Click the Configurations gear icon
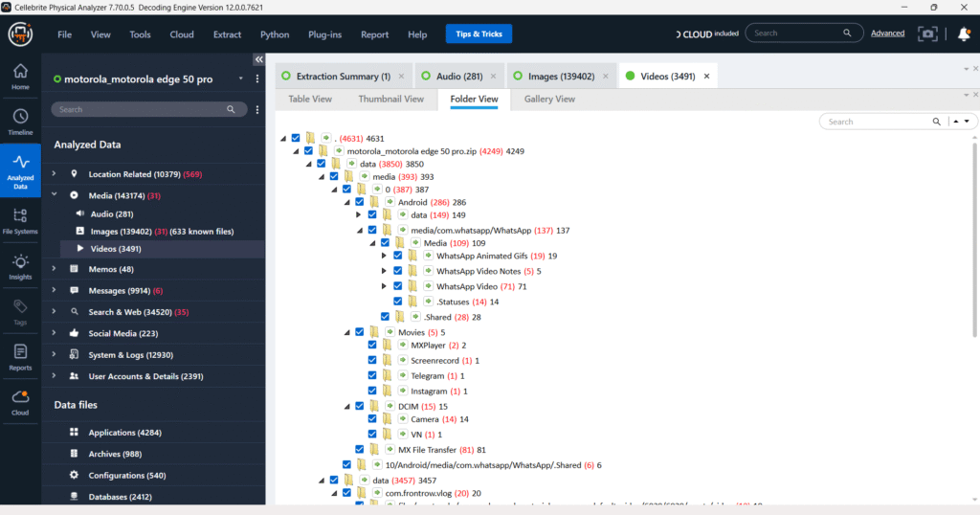980x515 pixels. (x=74, y=475)
